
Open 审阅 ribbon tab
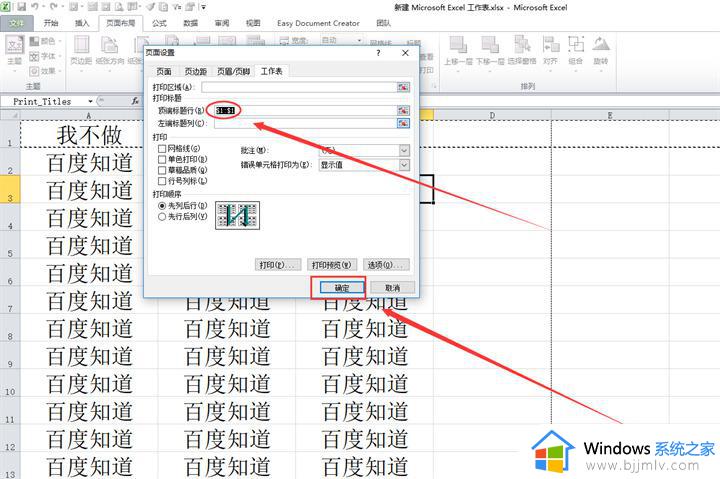(x=222, y=23)
